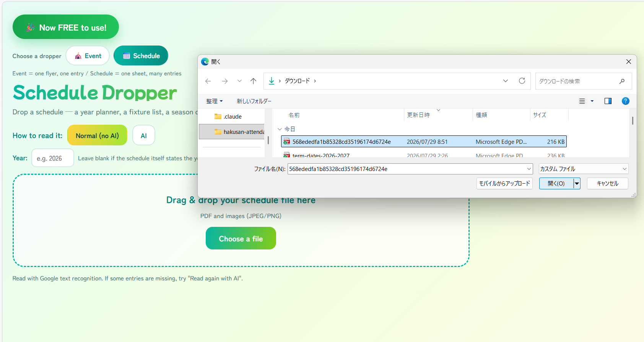644x342 pixels.
Task: Refresh the ダウンロード folder view
Action: 522,81
